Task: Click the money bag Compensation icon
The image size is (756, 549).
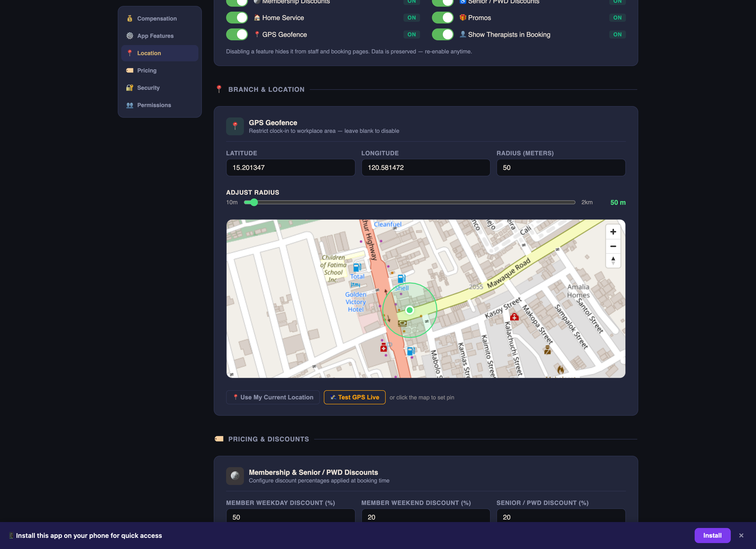Action: [130, 19]
